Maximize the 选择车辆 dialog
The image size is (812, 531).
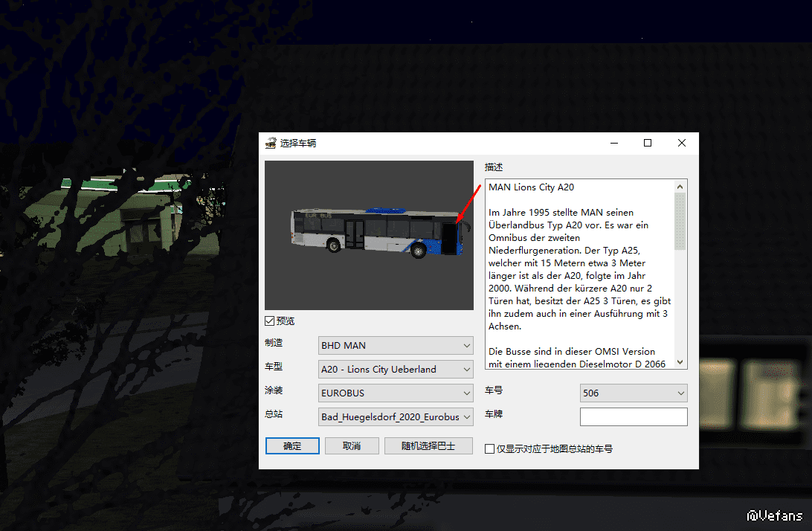[x=648, y=143]
